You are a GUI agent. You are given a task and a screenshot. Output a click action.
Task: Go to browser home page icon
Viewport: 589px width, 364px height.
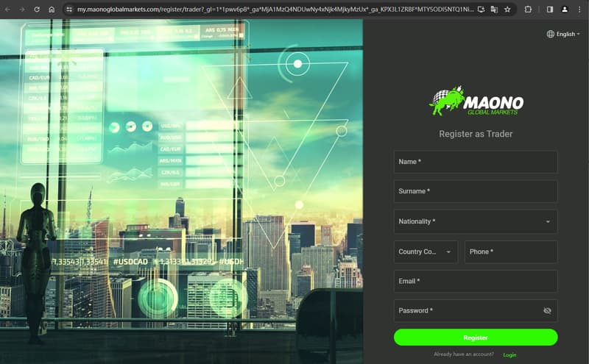click(52, 10)
